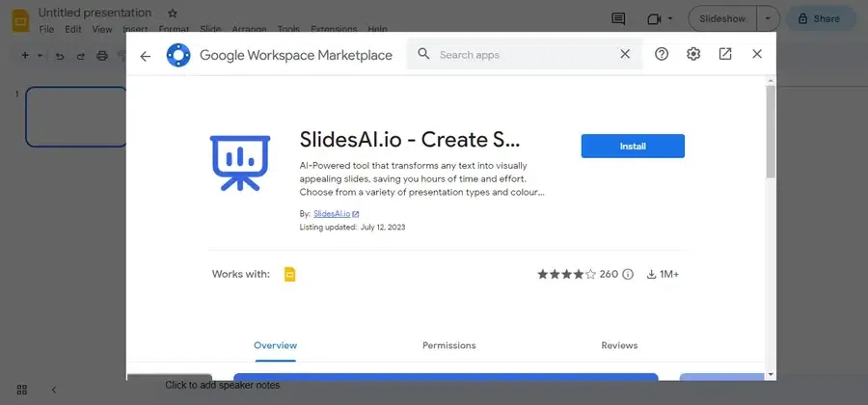Close the Marketplace dialog

[757, 54]
